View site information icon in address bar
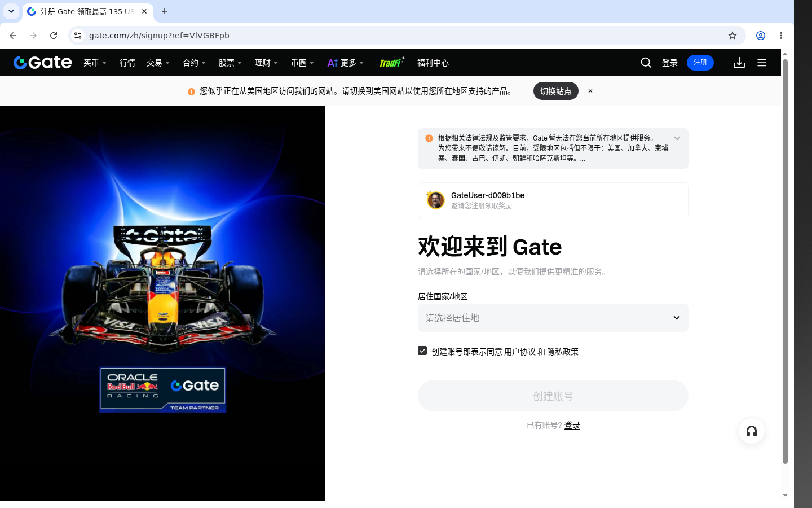The image size is (812, 508). click(x=78, y=36)
